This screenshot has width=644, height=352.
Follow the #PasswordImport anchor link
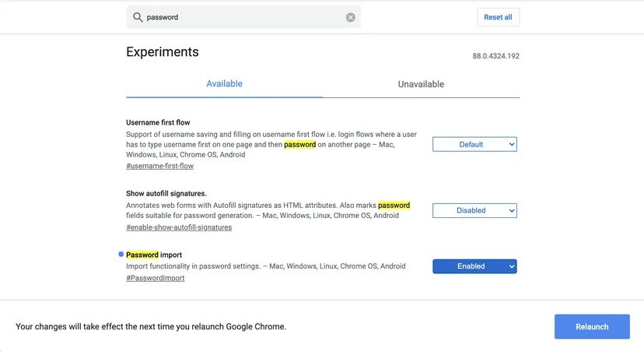point(156,278)
